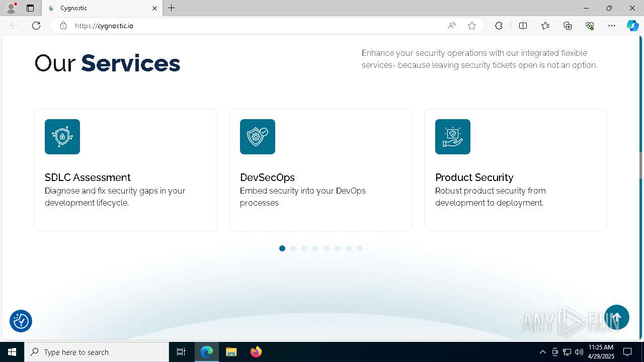Open Windows Start menu
The width and height of the screenshot is (644, 362).
coord(12,352)
